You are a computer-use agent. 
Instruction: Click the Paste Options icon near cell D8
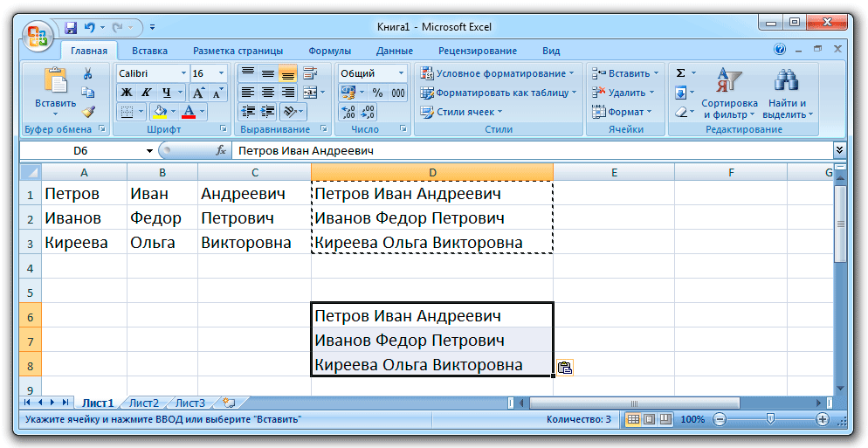tap(564, 368)
